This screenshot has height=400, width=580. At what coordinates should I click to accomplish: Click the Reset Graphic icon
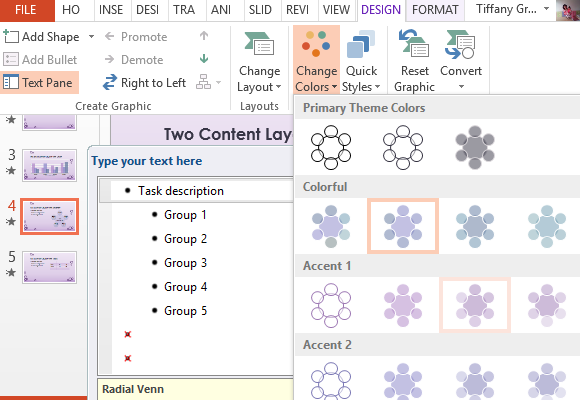pyautogui.click(x=414, y=44)
